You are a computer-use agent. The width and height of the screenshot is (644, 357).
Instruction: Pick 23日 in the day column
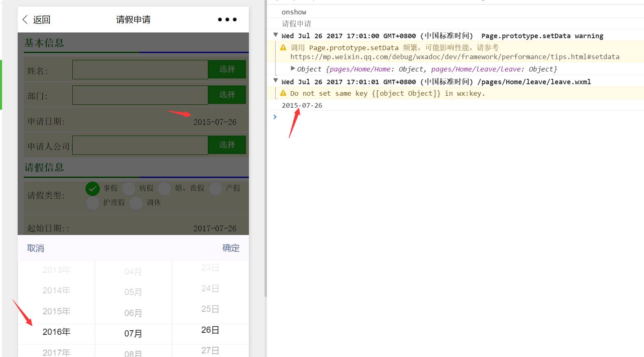210,268
